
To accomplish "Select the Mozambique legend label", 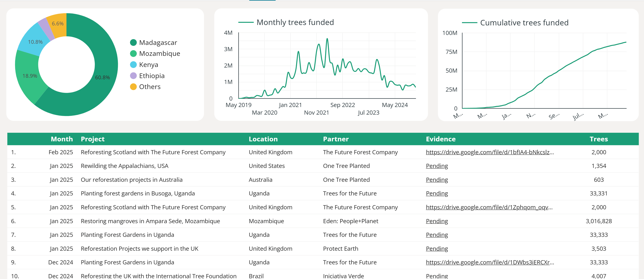I will click(x=160, y=54).
